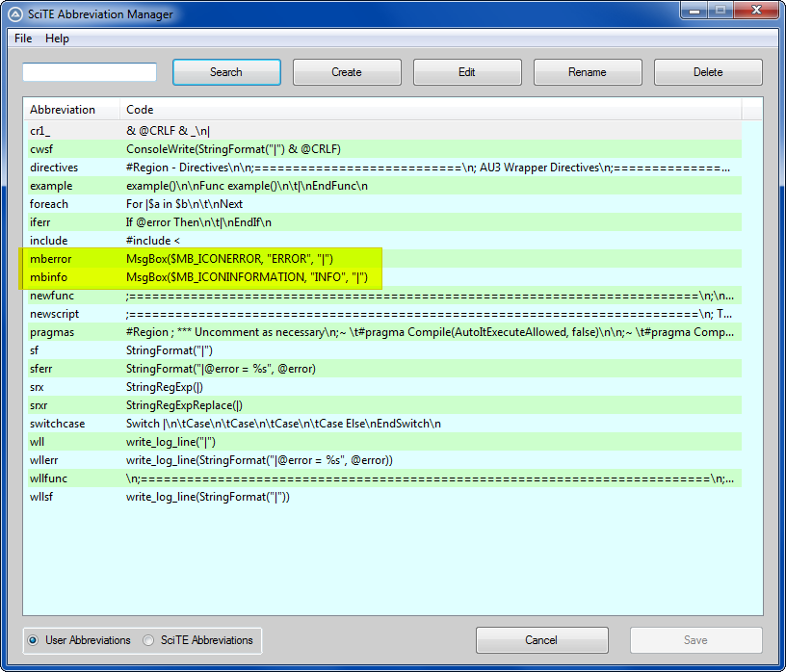Select the newscript abbreviation row
This screenshot has height=672, width=786.
pos(382,314)
